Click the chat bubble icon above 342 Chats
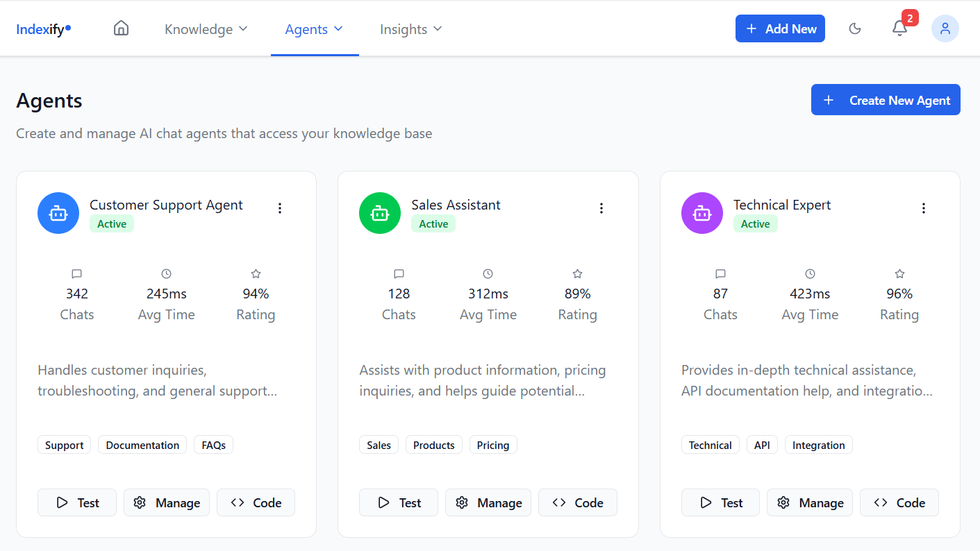The width and height of the screenshot is (980, 551). click(76, 273)
